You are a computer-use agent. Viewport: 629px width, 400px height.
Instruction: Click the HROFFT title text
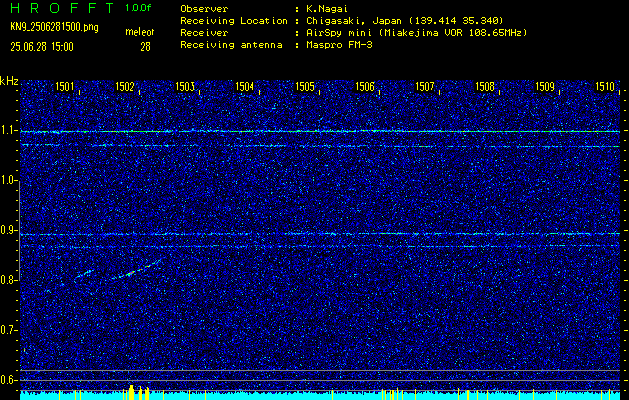coord(62,8)
